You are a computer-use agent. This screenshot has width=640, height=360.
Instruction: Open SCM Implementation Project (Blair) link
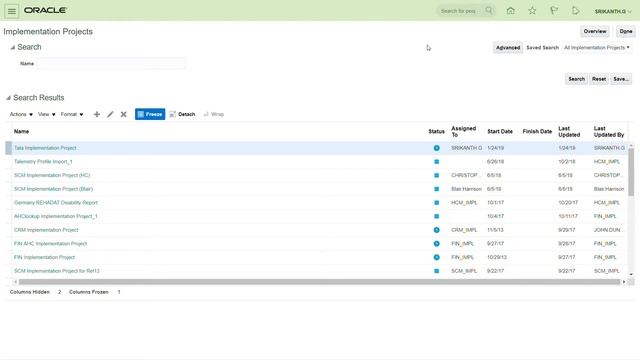click(53, 189)
